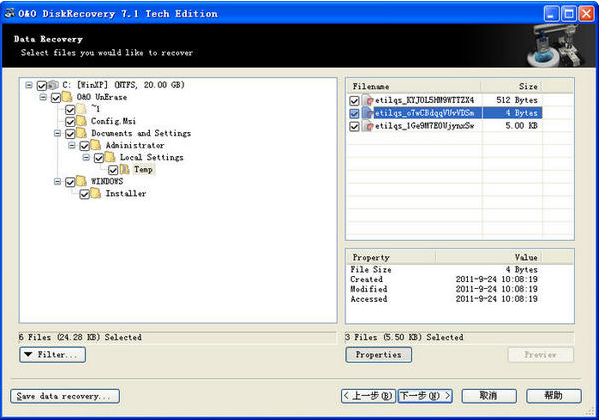Click the Documents and Settings folder icon
This screenshot has height=420, width=601.
pos(81,133)
